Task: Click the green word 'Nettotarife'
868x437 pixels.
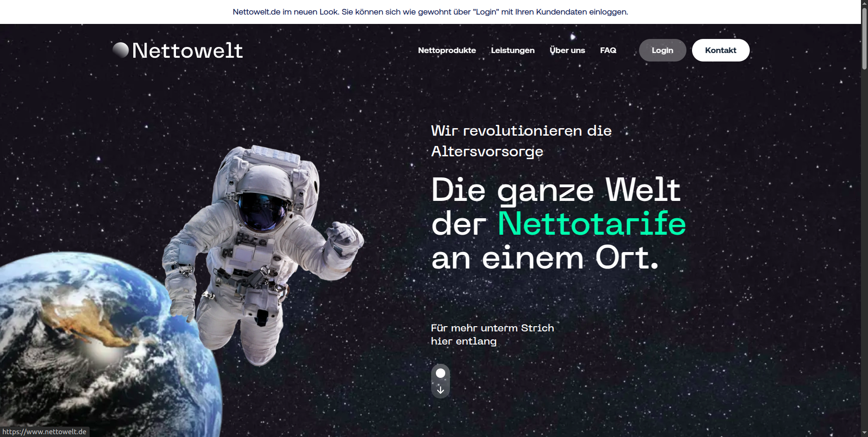Action: point(592,223)
